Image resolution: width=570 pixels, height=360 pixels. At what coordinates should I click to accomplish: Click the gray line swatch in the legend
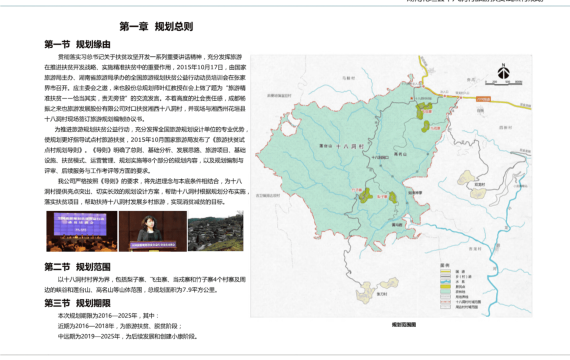(445, 276)
